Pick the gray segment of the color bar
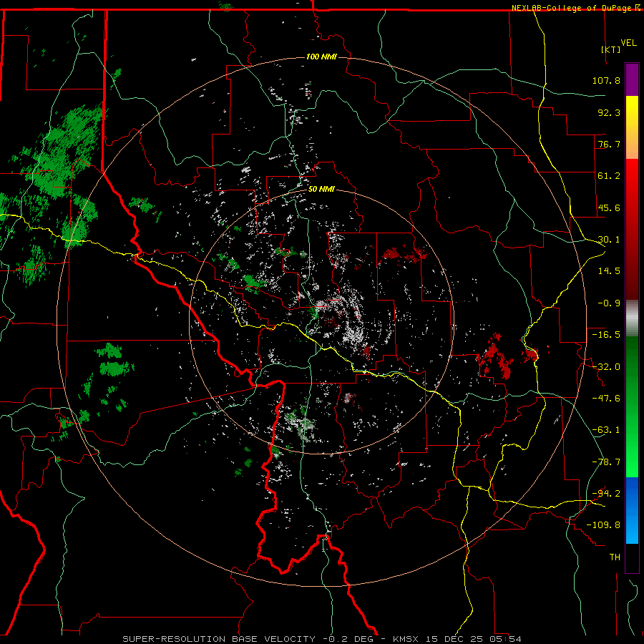 pos(632,318)
